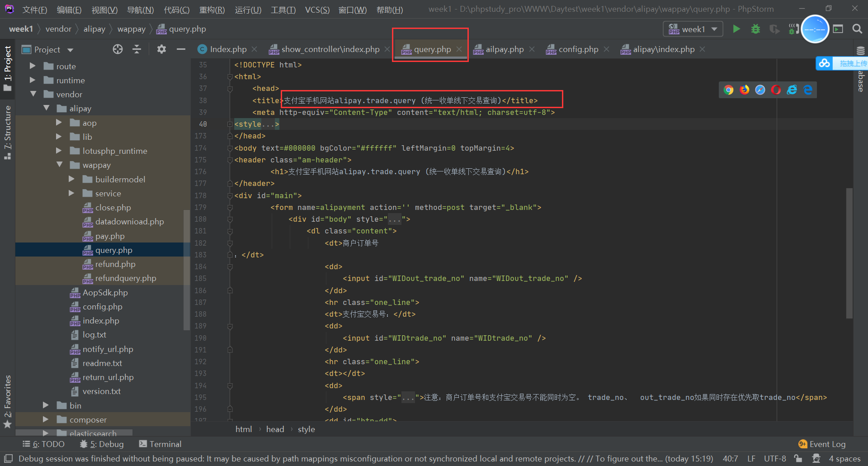Open in Safari browser

[760, 90]
